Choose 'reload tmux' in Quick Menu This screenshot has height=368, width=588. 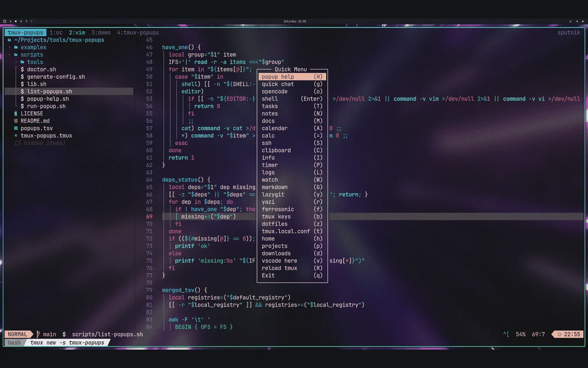[x=292, y=268]
